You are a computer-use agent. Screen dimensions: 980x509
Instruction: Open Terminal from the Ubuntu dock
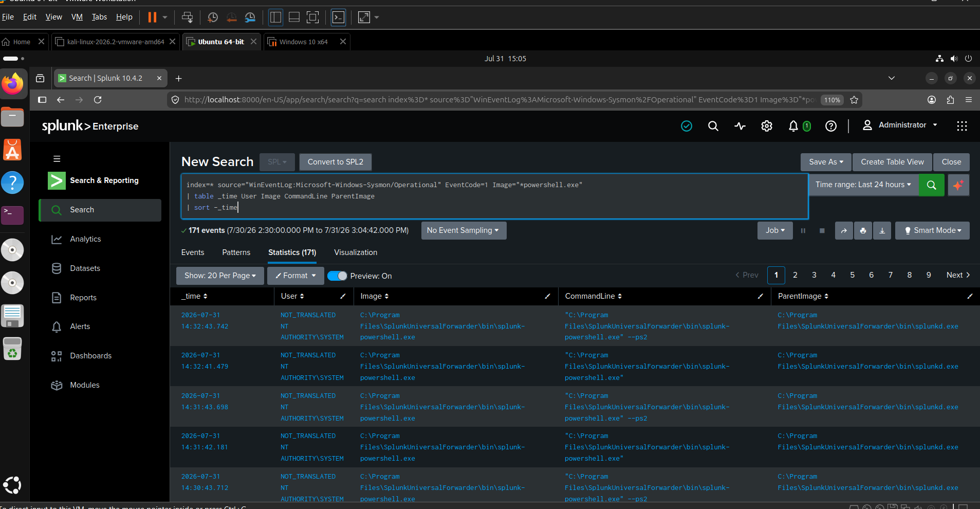coord(13,215)
